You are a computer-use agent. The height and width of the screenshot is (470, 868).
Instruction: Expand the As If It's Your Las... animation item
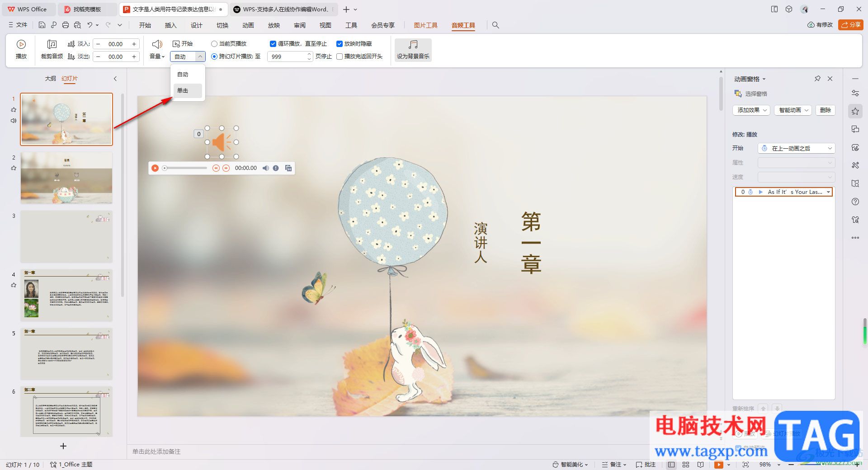point(828,192)
